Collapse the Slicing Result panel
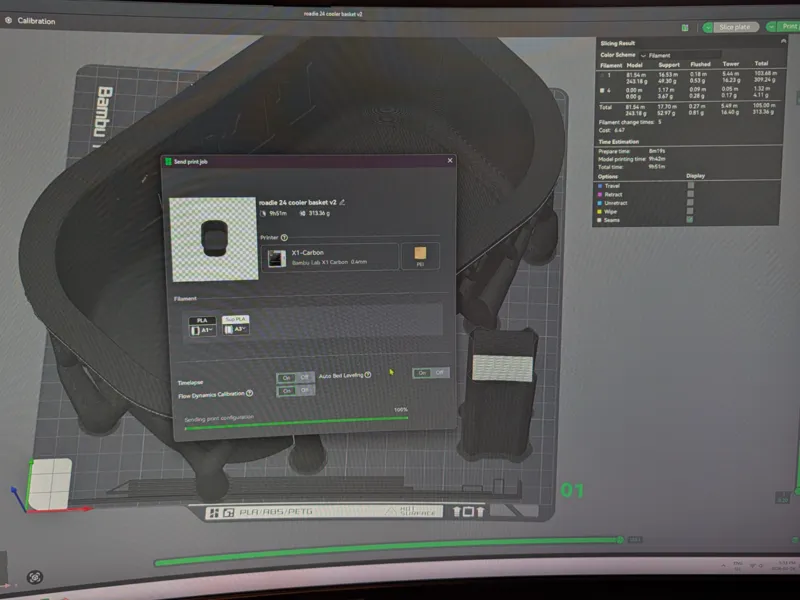Viewport: 800px width, 600px height. 783,41
